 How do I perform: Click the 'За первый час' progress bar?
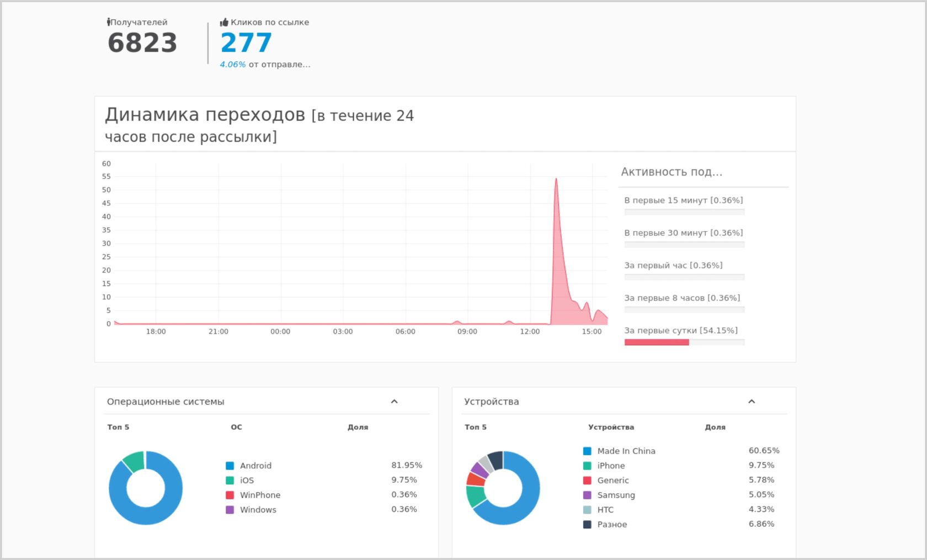pos(684,277)
